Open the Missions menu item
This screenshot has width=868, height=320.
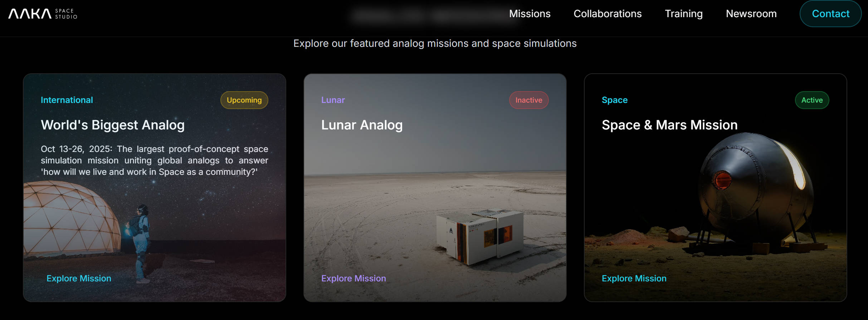[530, 14]
